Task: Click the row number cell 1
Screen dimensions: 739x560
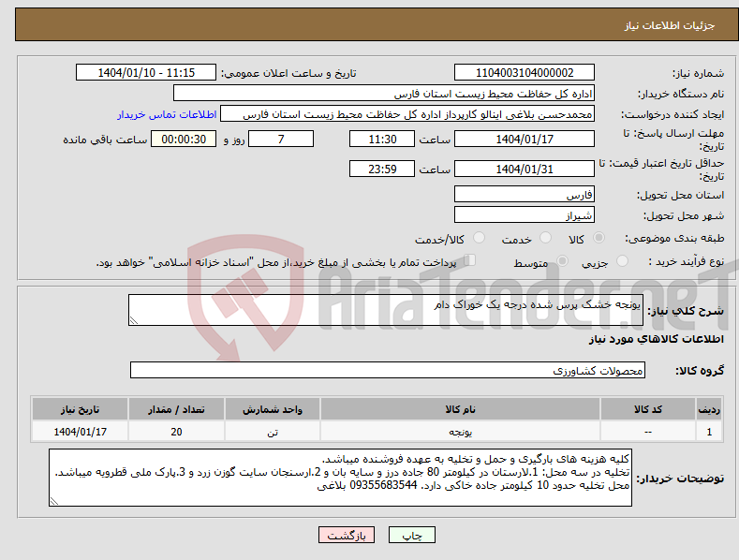Action: pos(709,432)
